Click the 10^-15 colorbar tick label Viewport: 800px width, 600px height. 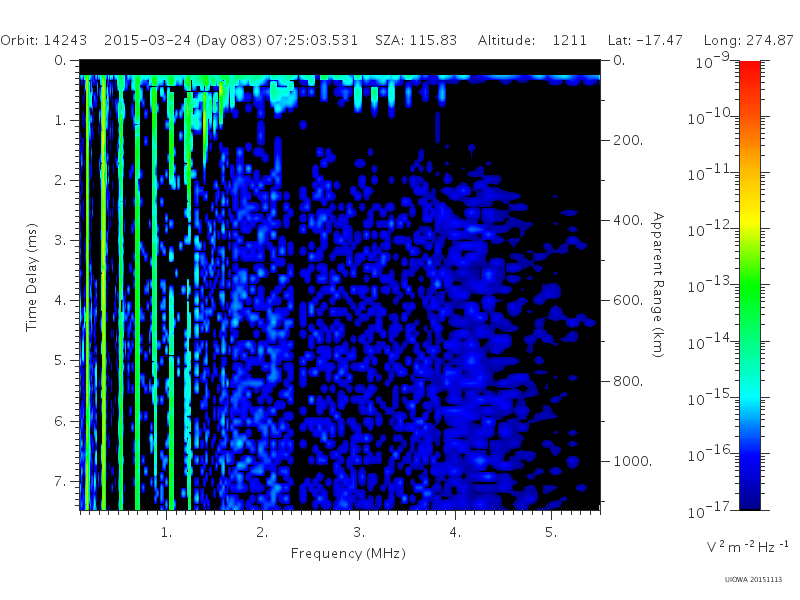pos(711,398)
